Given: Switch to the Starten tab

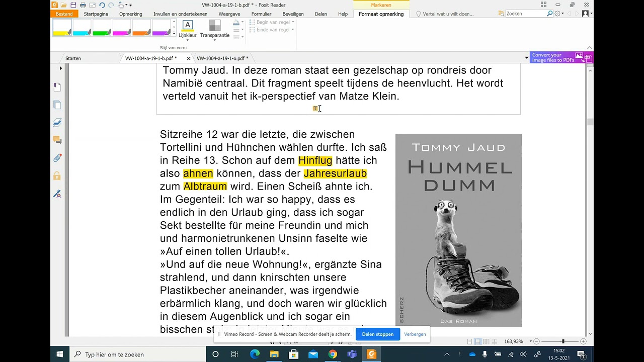Looking at the screenshot, I should tap(73, 58).
